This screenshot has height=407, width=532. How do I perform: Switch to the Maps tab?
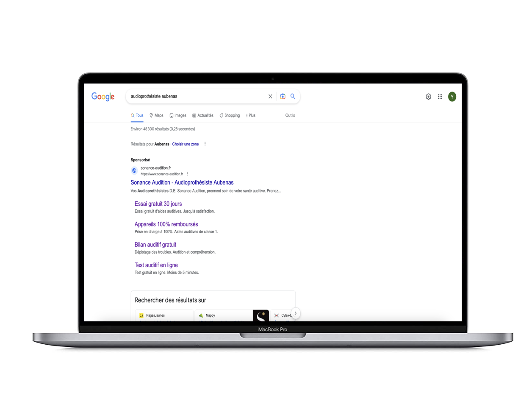click(x=156, y=115)
